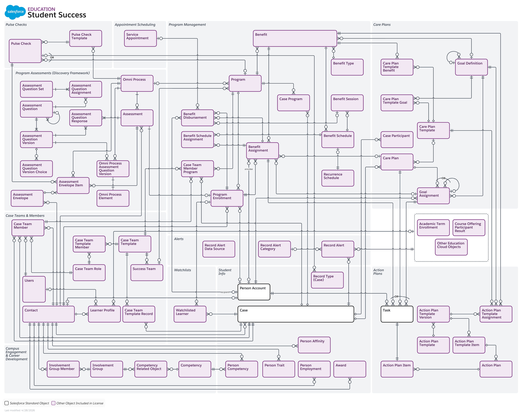Screen dimensions: 522x420
Task: Select the Pulse Check Template entity
Action: pos(86,38)
